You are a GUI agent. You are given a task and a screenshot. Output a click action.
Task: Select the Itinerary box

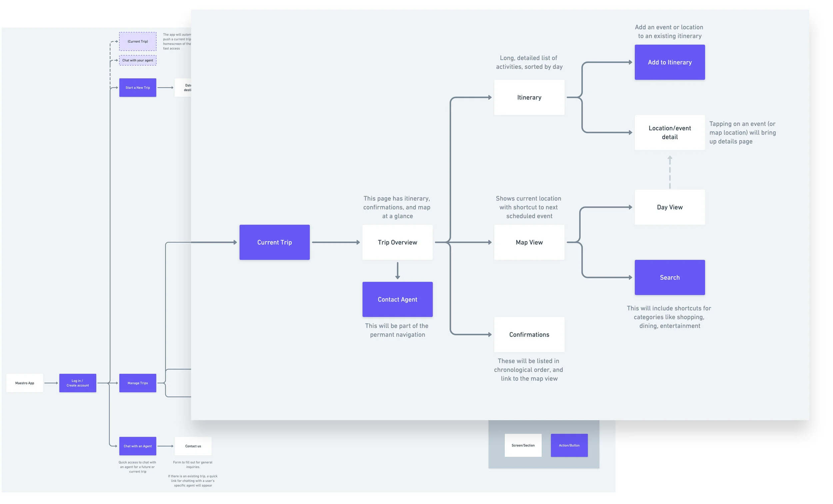pos(529,97)
